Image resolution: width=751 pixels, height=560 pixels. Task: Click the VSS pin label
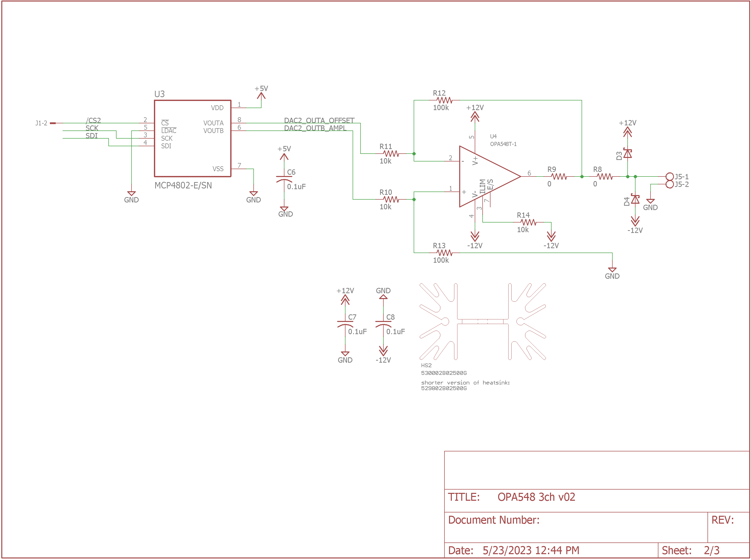[x=218, y=169]
